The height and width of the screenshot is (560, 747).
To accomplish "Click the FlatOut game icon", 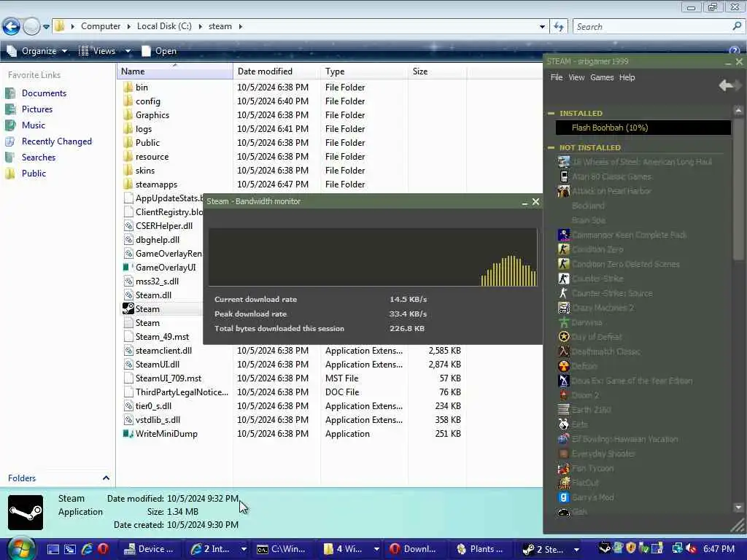I will 564,483.
